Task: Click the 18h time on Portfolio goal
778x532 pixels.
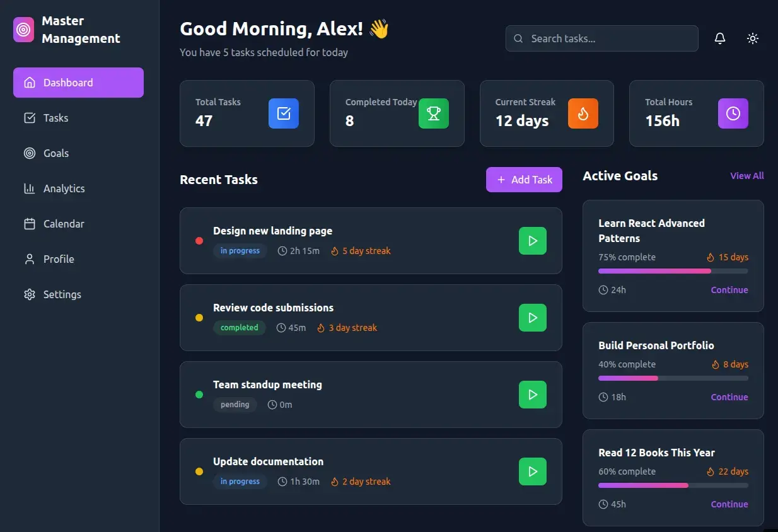Action: (612, 397)
